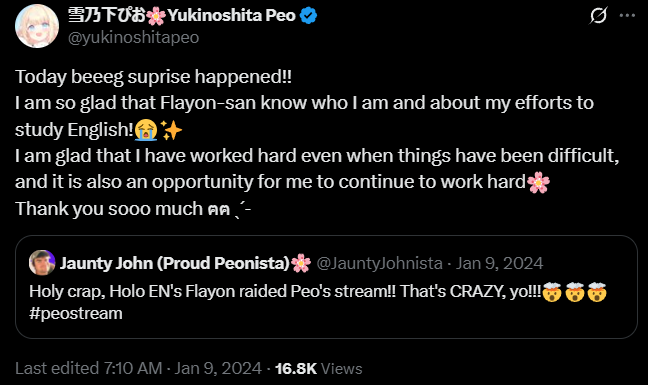Click the Grok slashed-circle icon

point(598,16)
